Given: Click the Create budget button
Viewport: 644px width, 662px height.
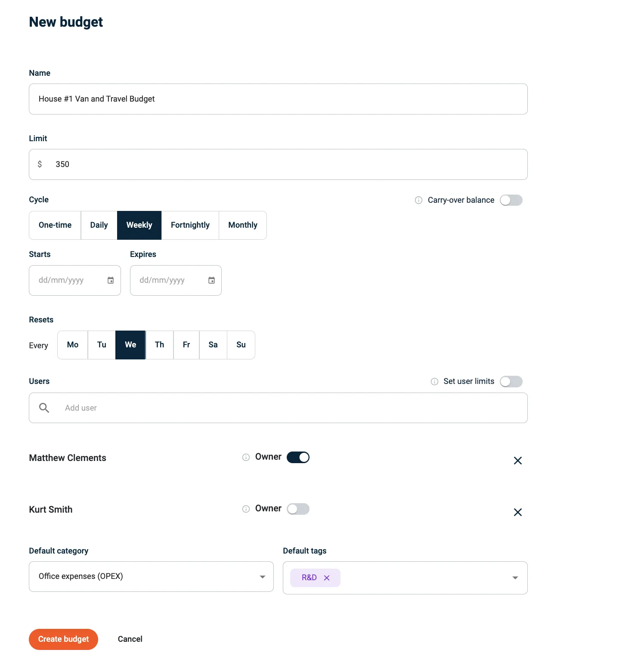Looking at the screenshot, I should (x=63, y=639).
